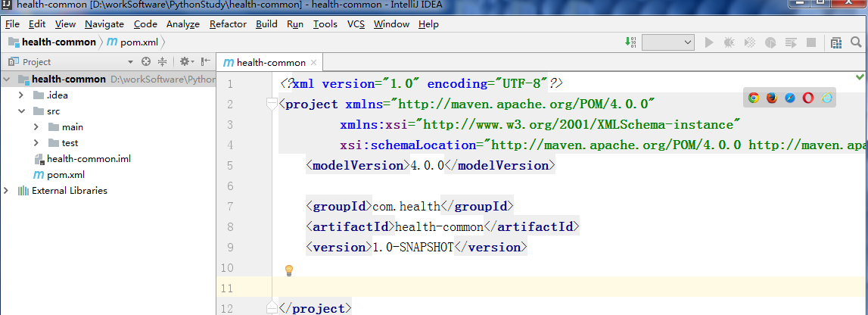Viewport: 868px width, 315px height.
Task: Open the Project Structure icon
Action: [x=836, y=42]
